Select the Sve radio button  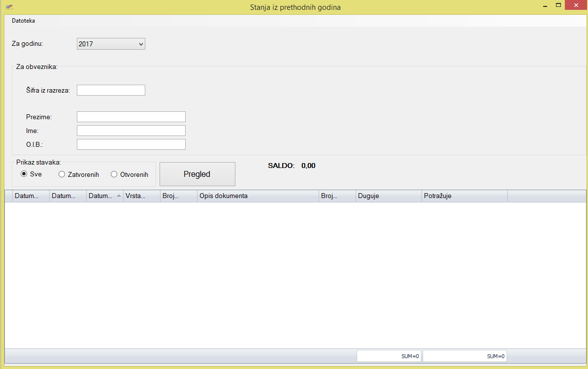[24, 174]
